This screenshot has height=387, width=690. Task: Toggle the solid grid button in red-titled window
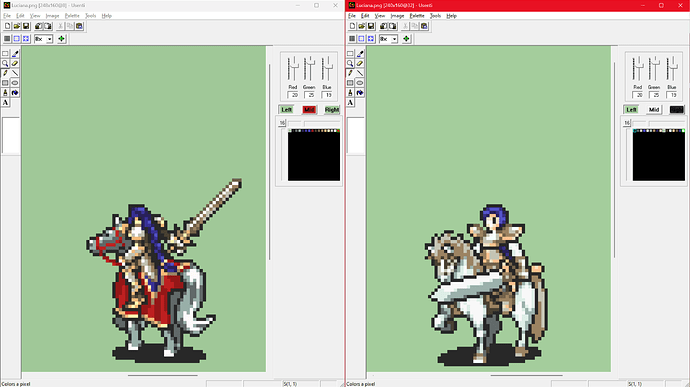352,39
